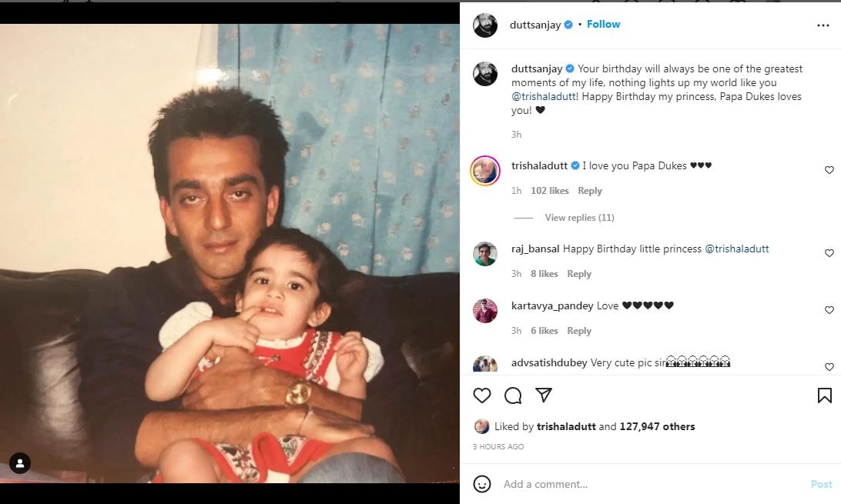Focus the Add a comment field
This screenshot has height=504, width=841.
click(x=649, y=484)
